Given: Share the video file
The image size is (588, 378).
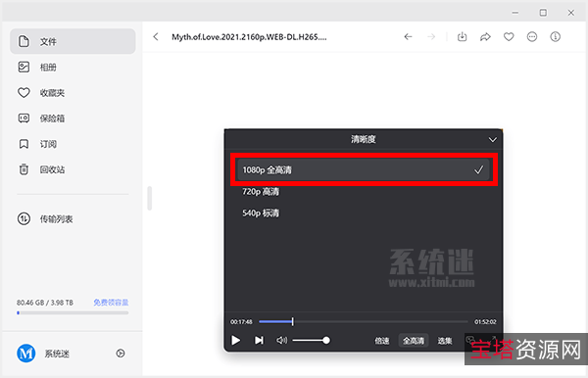Looking at the screenshot, I should [x=485, y=36].
